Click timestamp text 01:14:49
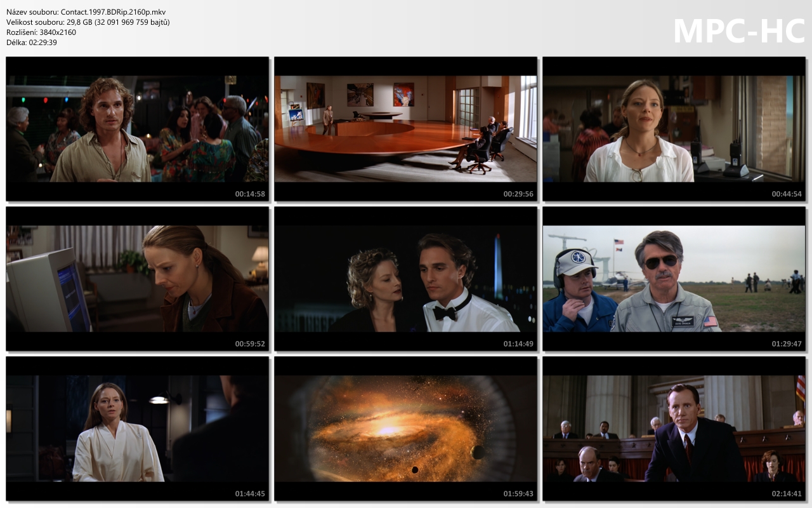Image resolution: width=812 pixels, height=508 pixels. [x=518, y=344]
